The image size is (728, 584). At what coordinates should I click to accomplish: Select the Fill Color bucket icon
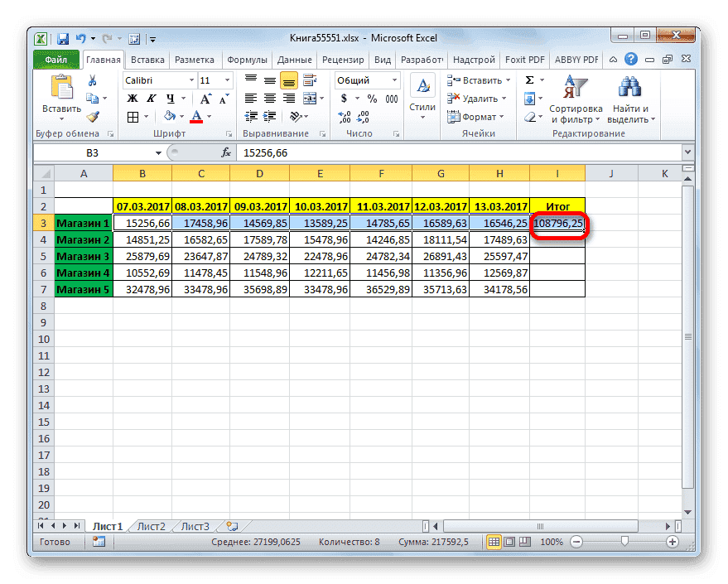168,115
